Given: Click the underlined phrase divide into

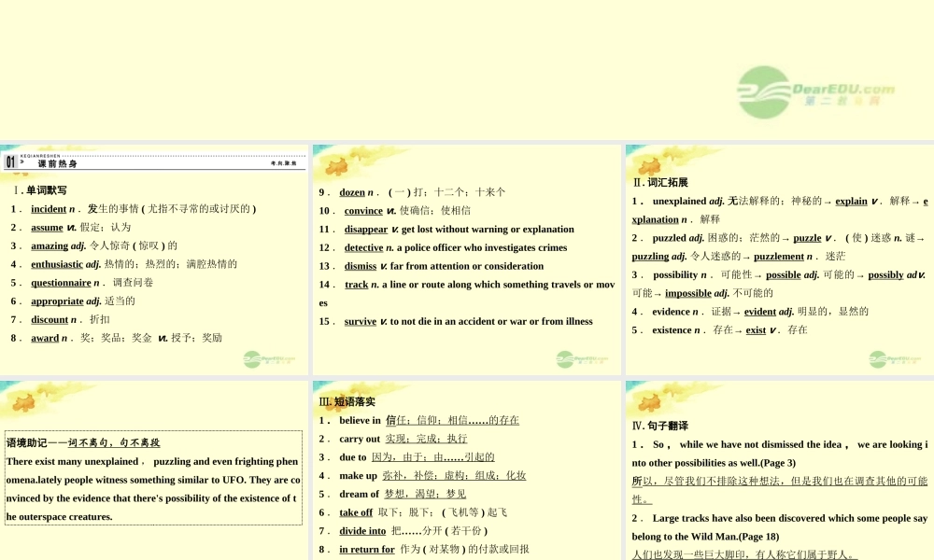Looking at the screenshot, I should tap(362, 531).
